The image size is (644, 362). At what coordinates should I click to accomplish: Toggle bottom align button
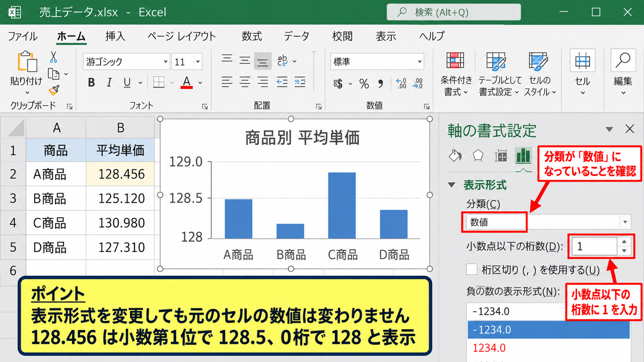point(263,61)
